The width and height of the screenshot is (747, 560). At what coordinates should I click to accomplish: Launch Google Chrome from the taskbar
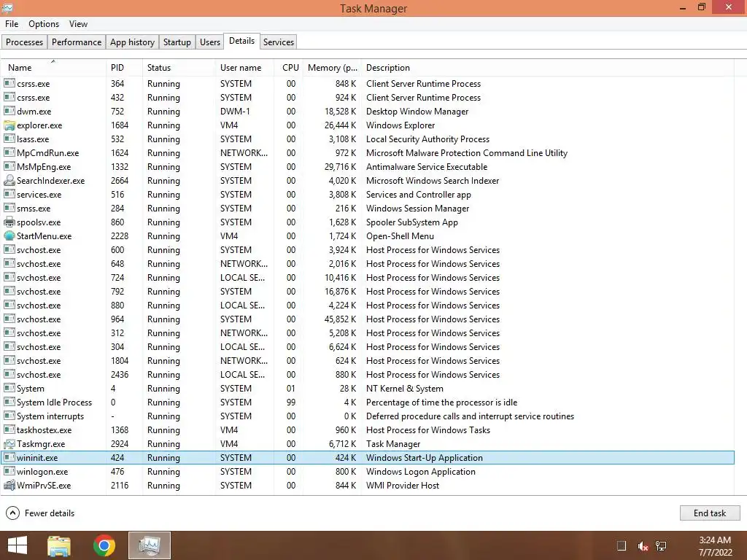coord(104,545)
